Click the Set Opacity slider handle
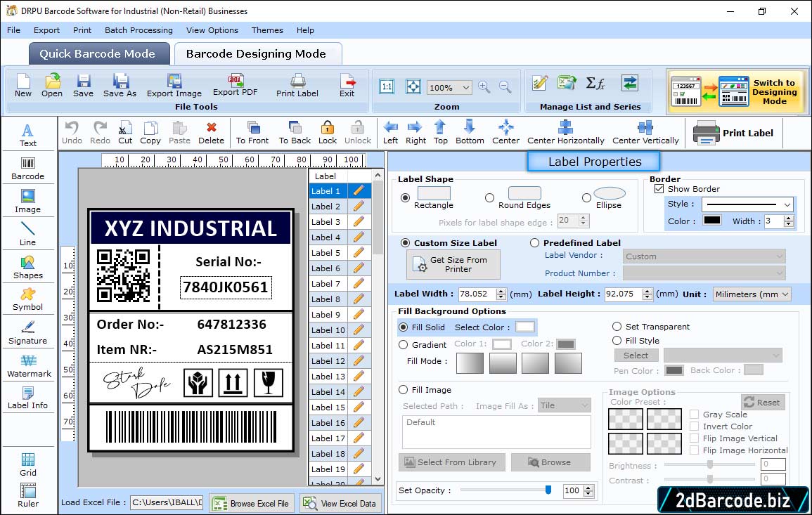 click(548, 490)
